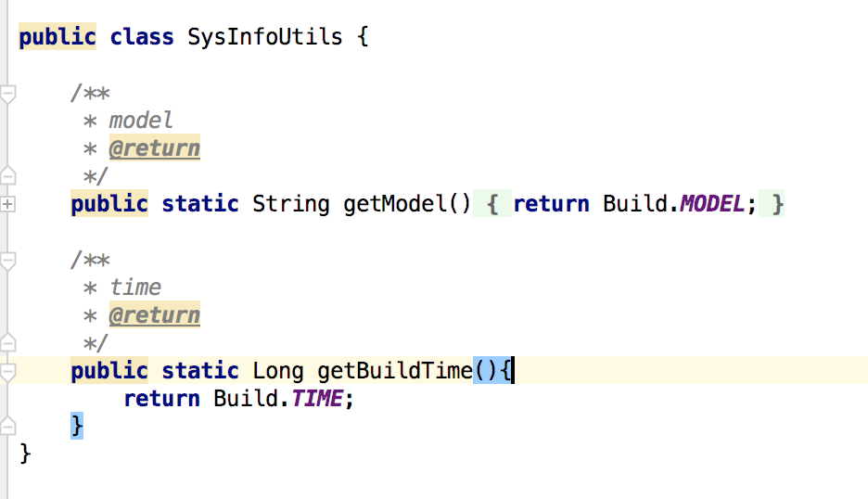Click fold end marker of time Javadoc
Image resolution: width=868 pixels, height=499 pixels.
point(7,342)
